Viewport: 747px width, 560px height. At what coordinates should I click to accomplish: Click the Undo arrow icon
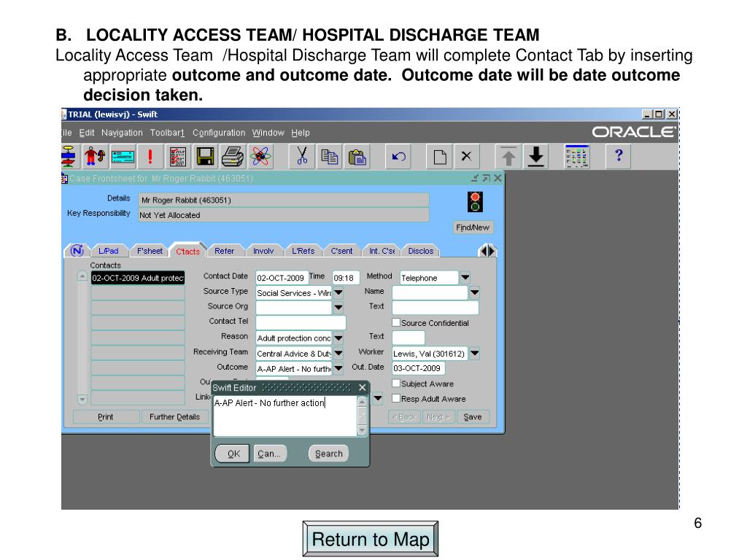click(x=398, y=156)
